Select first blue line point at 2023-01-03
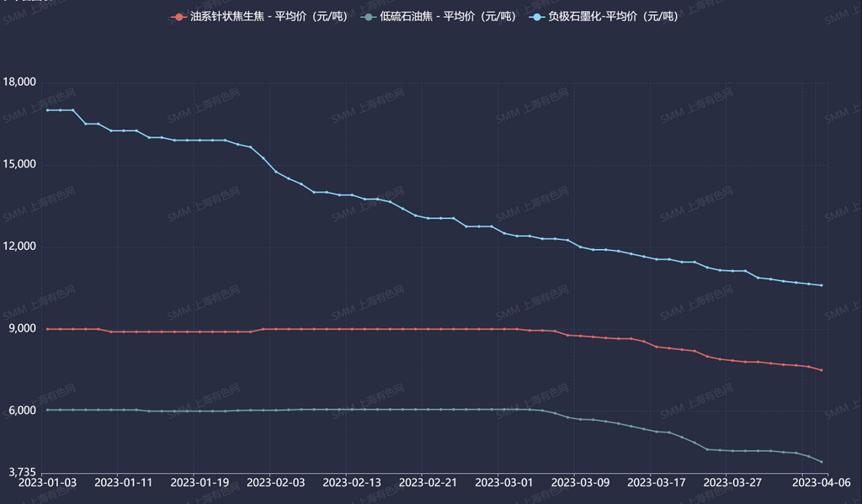 [x=47, y=110]
